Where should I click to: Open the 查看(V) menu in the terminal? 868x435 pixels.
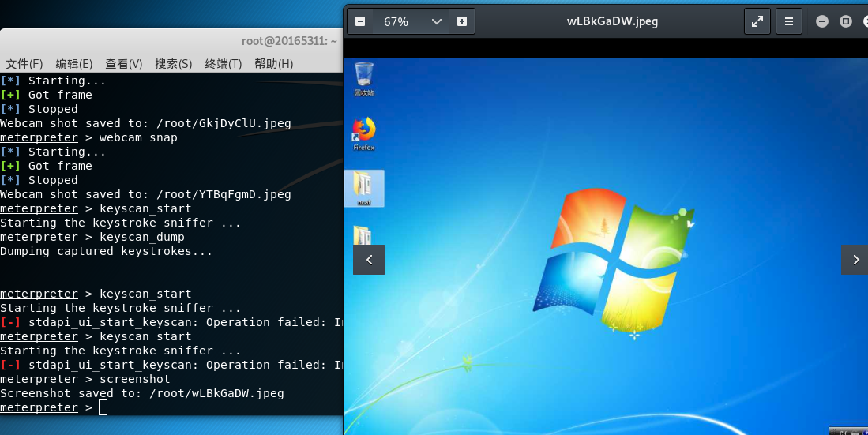124,64
